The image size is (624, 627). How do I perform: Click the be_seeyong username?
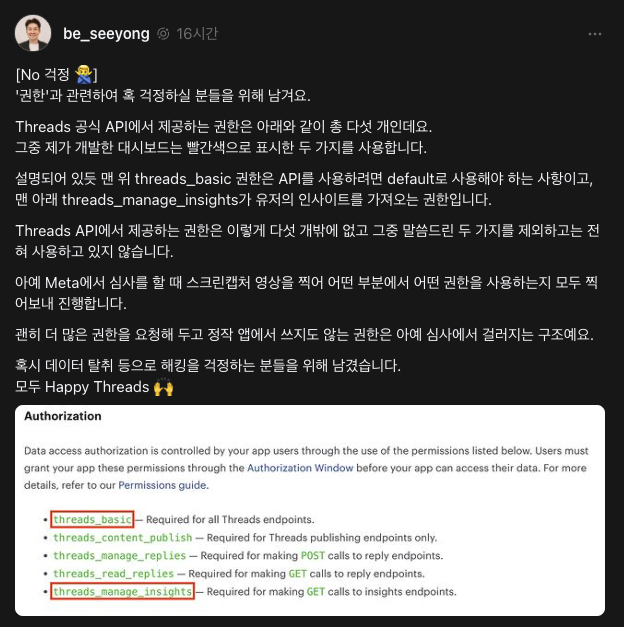point(106,34)
